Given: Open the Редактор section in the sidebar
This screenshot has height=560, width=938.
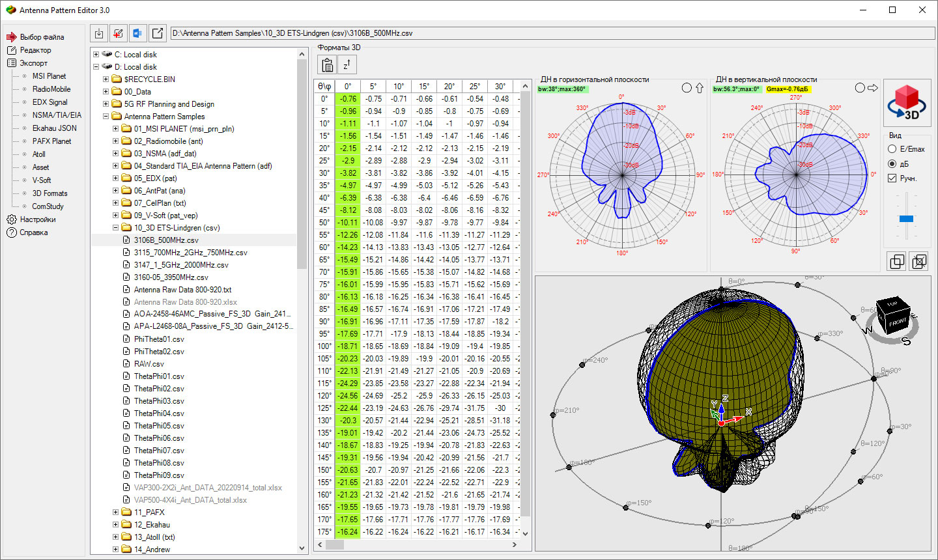Looking at the screenshot, I should [x=35, y=50].
